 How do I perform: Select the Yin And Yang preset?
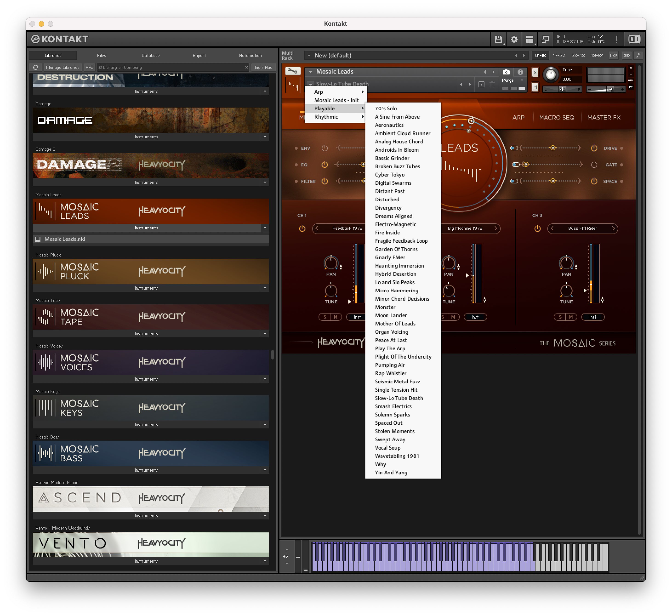click(403, 473)
